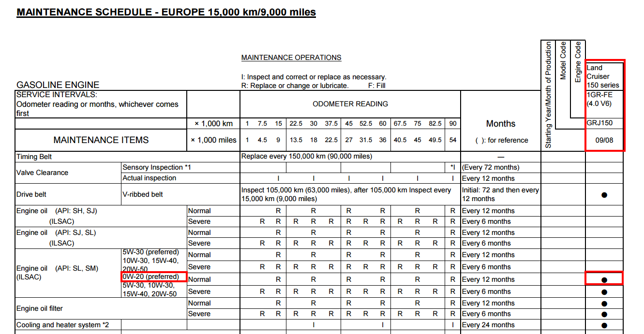Click the "Actual inspection" sub-item
Viewport: 644px width, 334px height.
coord(150,178)
